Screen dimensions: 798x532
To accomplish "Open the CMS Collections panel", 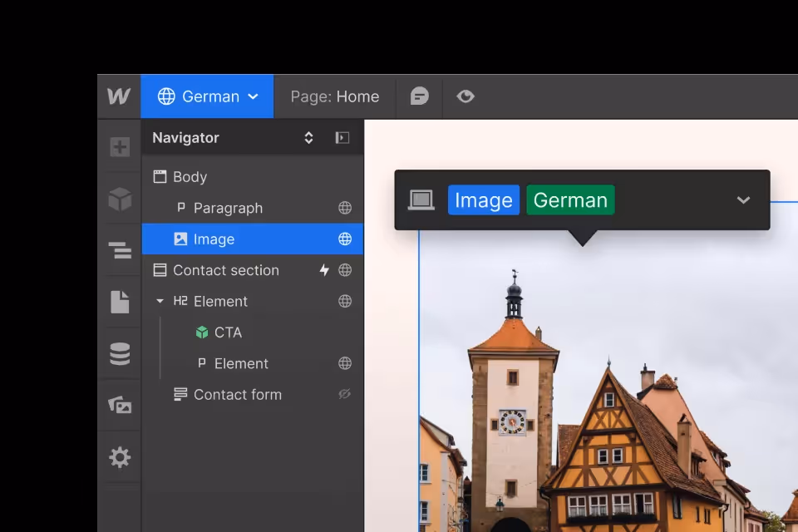I will 120,353.
